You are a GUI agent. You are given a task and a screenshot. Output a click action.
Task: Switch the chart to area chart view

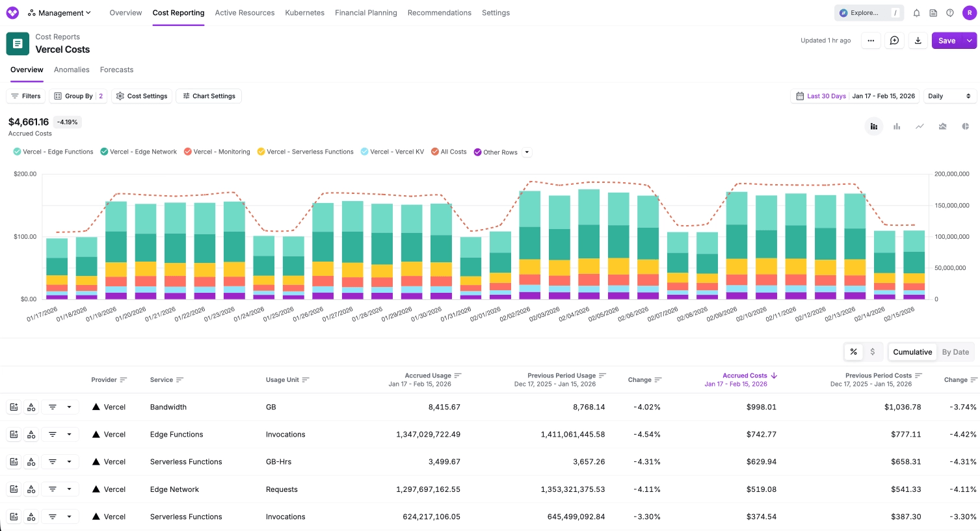942,126
